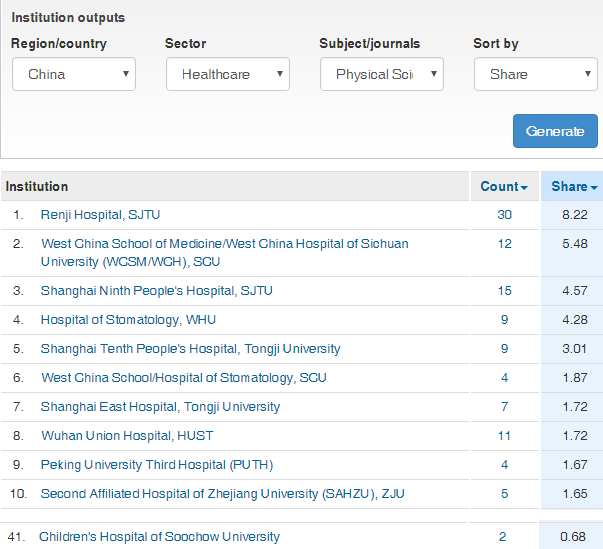The height and width of the screenshot is (549, 603).
Task: Click share value 1.67 for Peking University Third Hospital
Action: [x=575, y=465]
